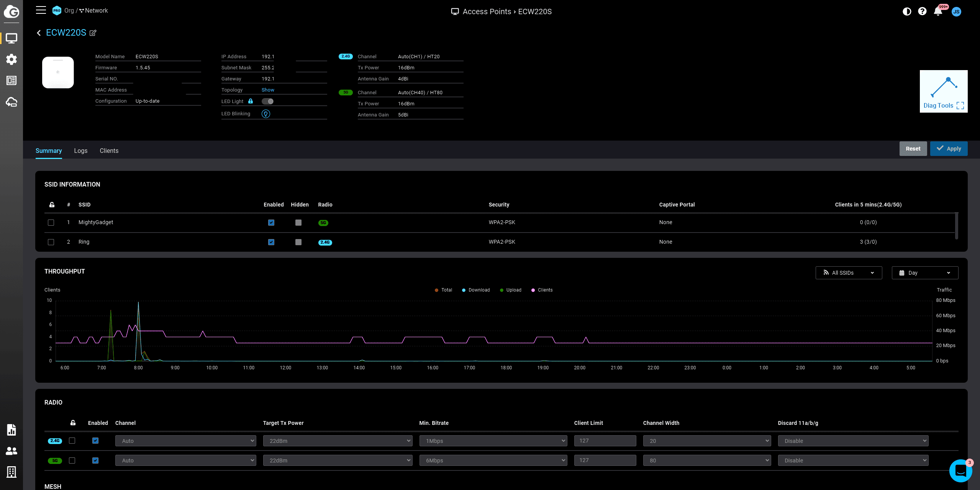980x490 pixels.
Task: Click the edit device name pencil icon
Action: [x=93, y=33]
